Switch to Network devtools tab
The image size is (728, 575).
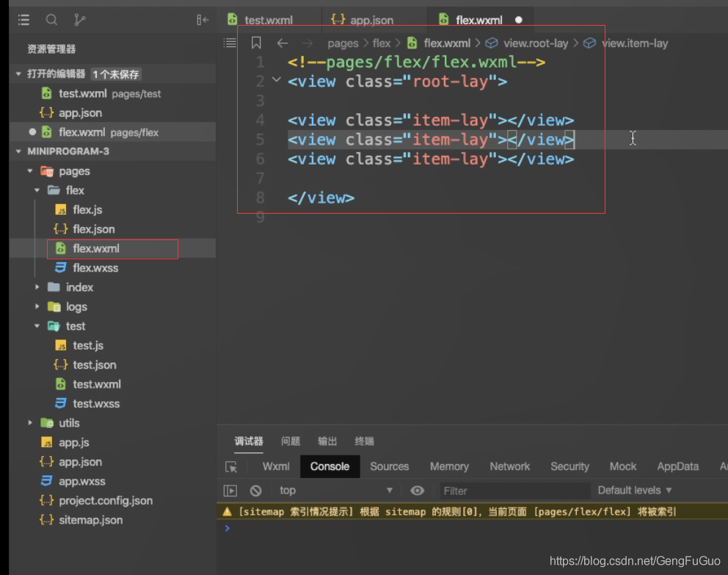[x=510, y=467]
